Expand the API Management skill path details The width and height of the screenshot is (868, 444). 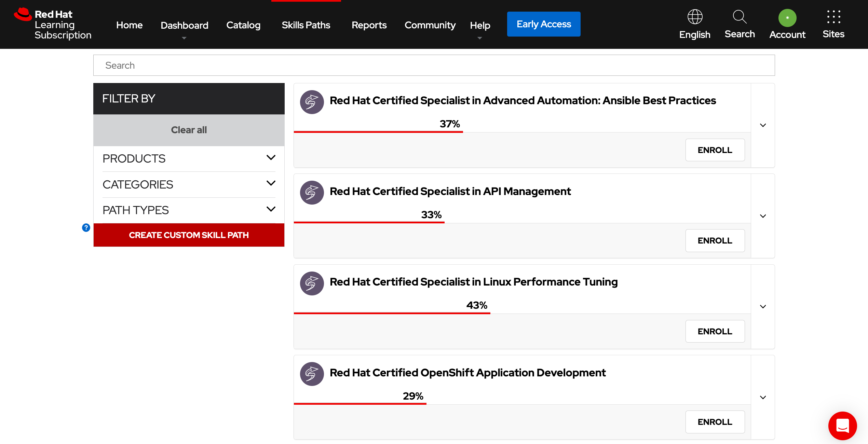(x=762, y=216)
